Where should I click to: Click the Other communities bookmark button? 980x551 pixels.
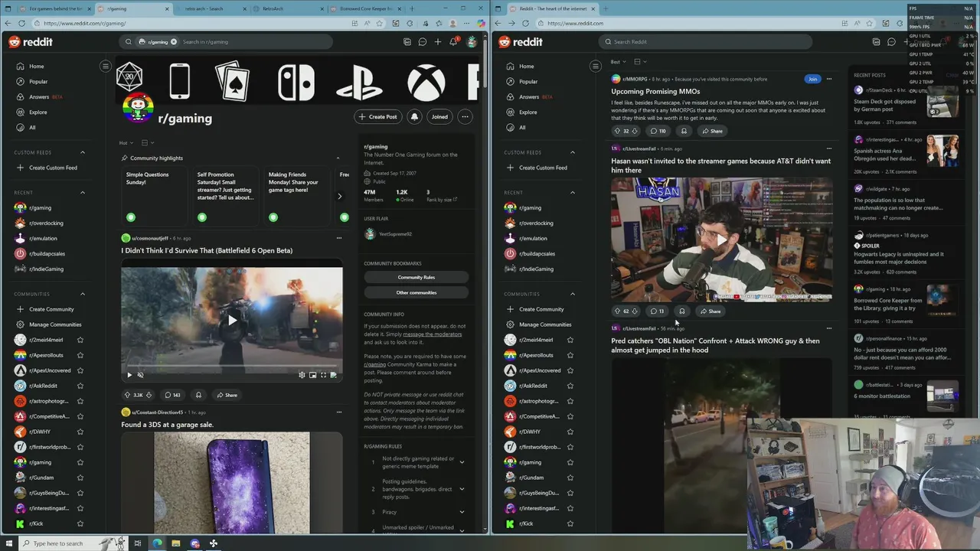coord(416,292)
